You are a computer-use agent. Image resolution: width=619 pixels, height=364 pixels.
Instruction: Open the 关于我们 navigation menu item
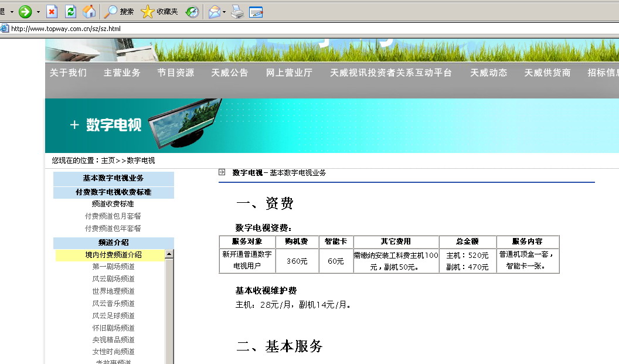coord(68,73)
